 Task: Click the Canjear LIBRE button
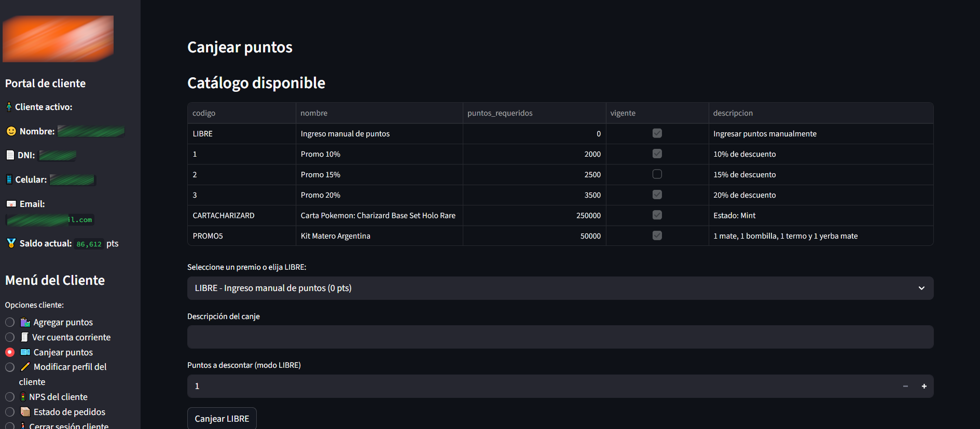coord(222,419)
